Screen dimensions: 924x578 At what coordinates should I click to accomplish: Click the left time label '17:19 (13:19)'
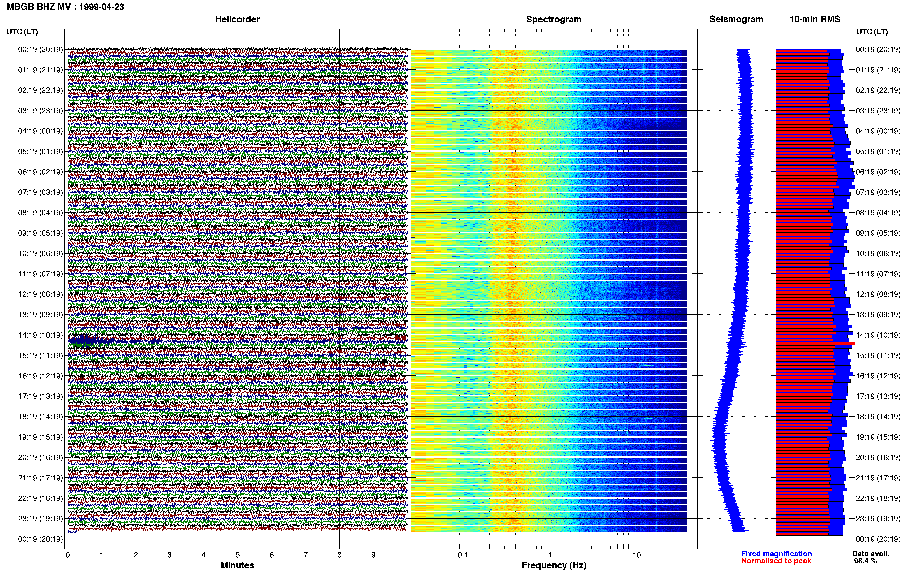(x=41, y=396)
